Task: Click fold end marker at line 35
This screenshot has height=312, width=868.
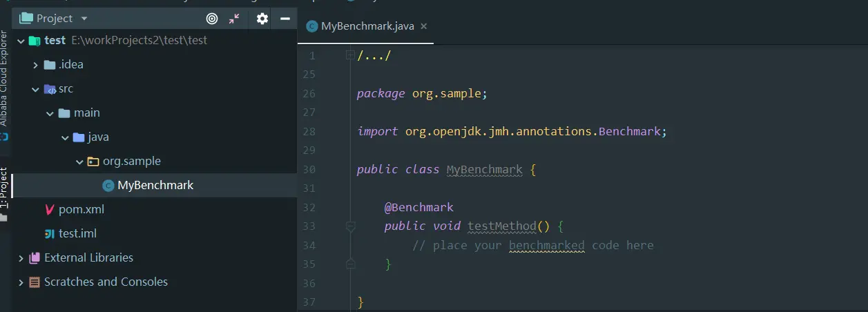Action: (x=350, y=264)
